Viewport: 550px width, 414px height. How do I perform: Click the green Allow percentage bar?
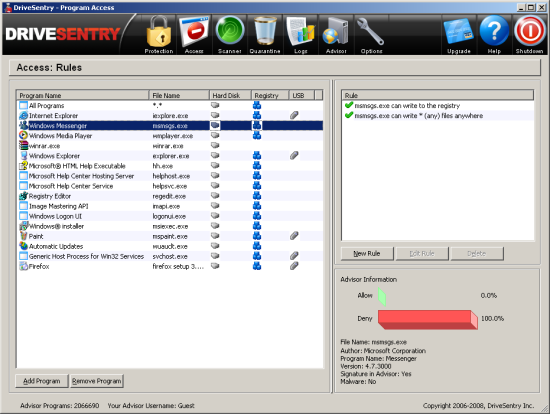pyautogui.click(x=382, y=297)
